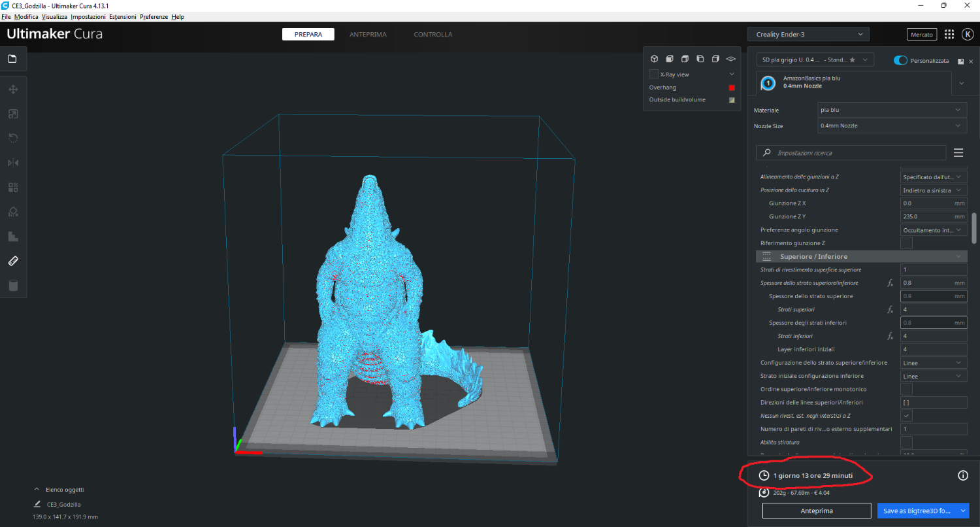Switch to 3D view cube icon
The width and height of the screenshot is (980, 527).
tap(654, 59)
